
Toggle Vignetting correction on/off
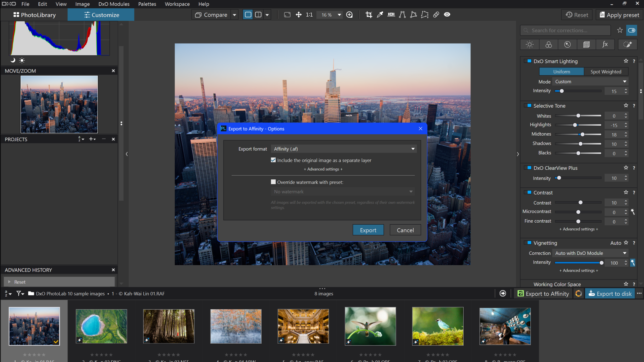coord(528,243)
